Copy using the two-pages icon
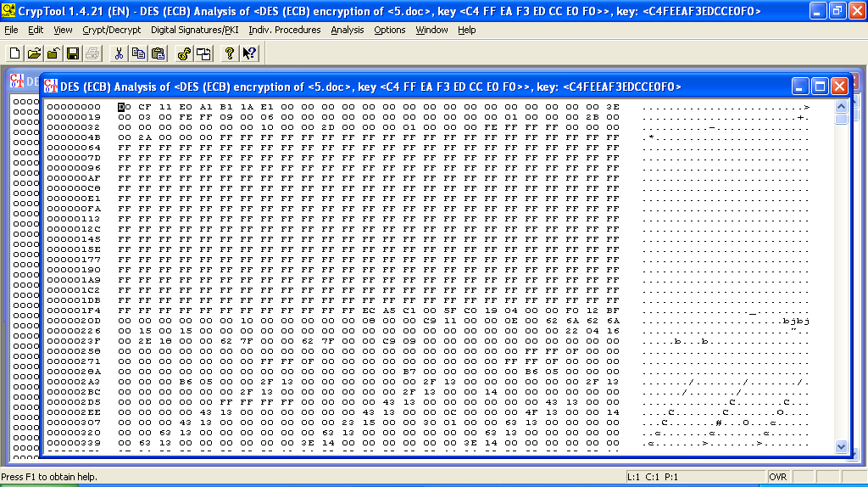 pos(138,53)
